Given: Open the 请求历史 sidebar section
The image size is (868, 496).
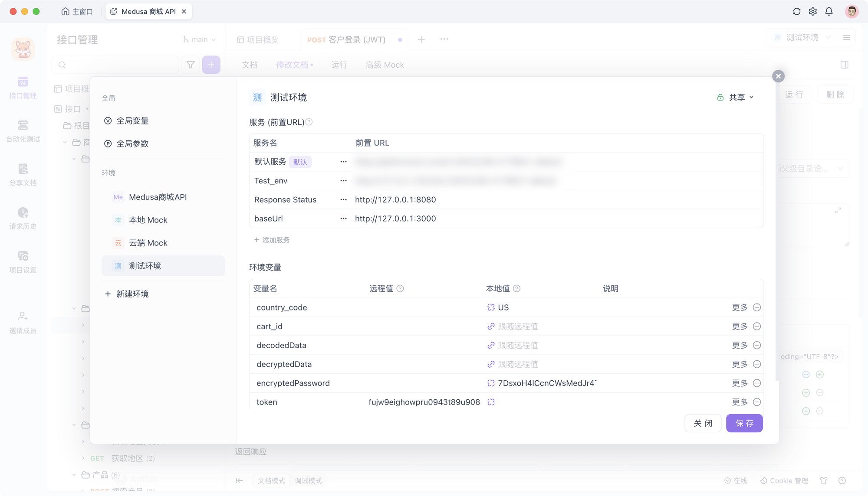Looking at the screenshot, I should tap(23, 219).
